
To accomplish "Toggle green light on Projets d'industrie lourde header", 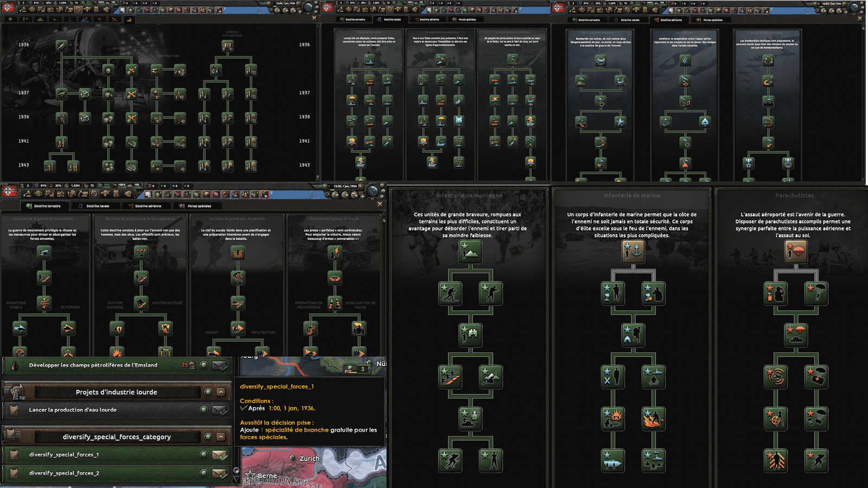I will 208,391.
